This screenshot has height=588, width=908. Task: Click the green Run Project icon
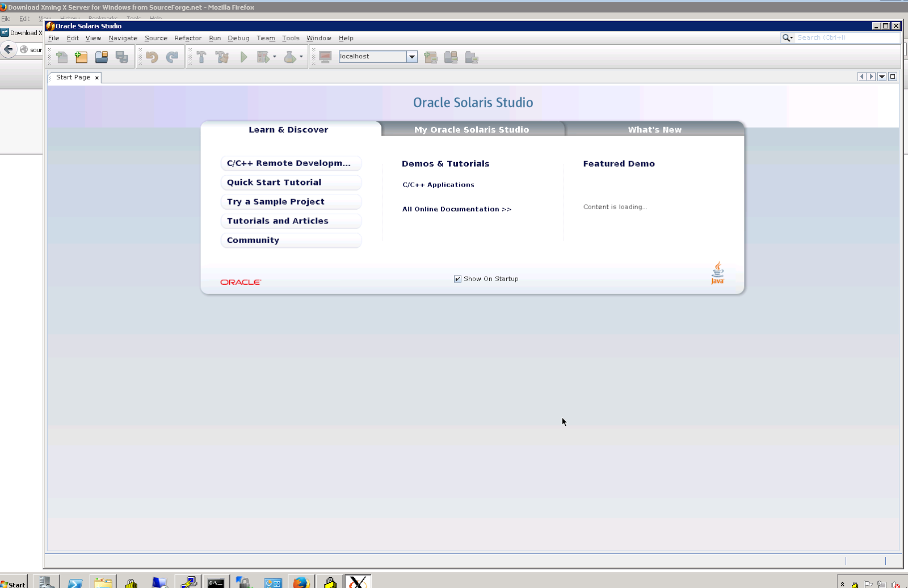click(243, 57)
